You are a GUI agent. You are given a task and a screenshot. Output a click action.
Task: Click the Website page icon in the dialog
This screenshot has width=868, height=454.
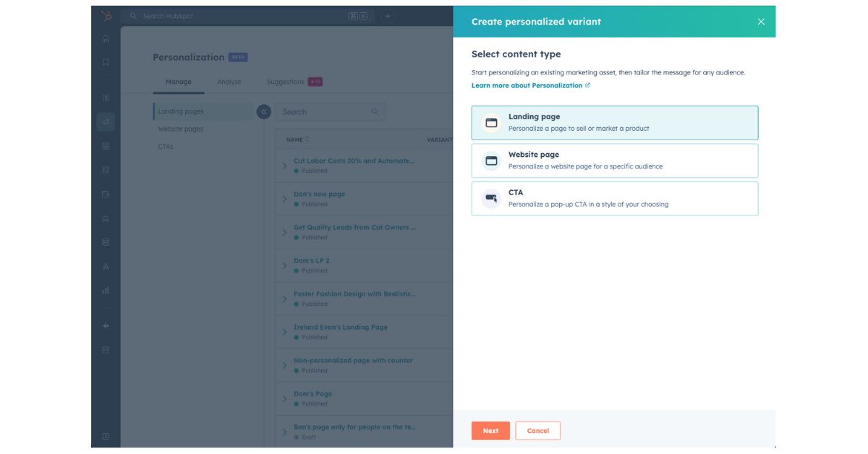tap(492, 160)
